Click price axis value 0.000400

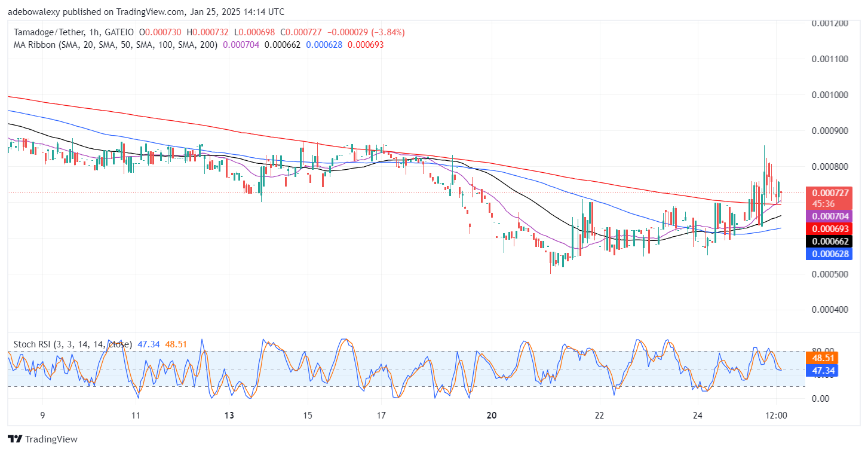(x=831, y=310)
